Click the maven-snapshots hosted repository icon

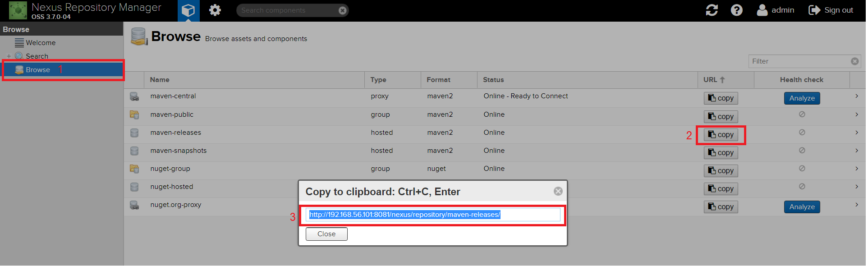pyautogui.click(x=134, y=151)
